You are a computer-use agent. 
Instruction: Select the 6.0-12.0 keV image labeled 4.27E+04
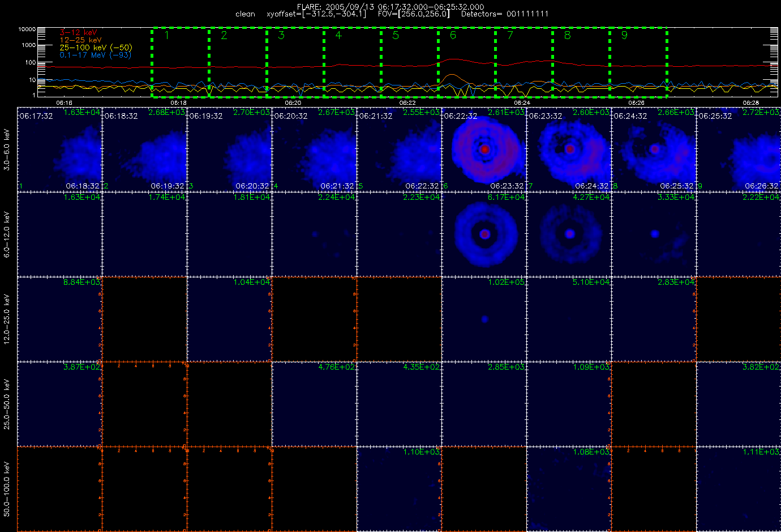coord(569,234)
